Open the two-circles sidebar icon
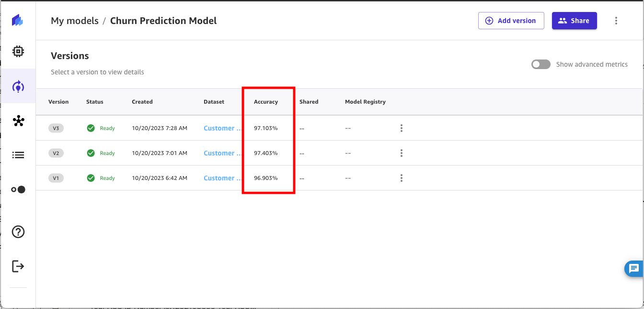The width and height of the screenshot is (644, 309). coord(18,190)
